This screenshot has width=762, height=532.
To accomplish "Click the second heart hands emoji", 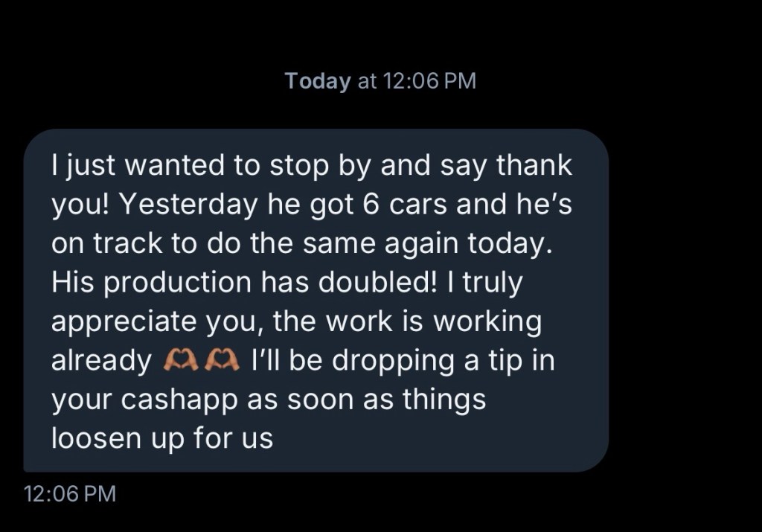I will [222, 361].
